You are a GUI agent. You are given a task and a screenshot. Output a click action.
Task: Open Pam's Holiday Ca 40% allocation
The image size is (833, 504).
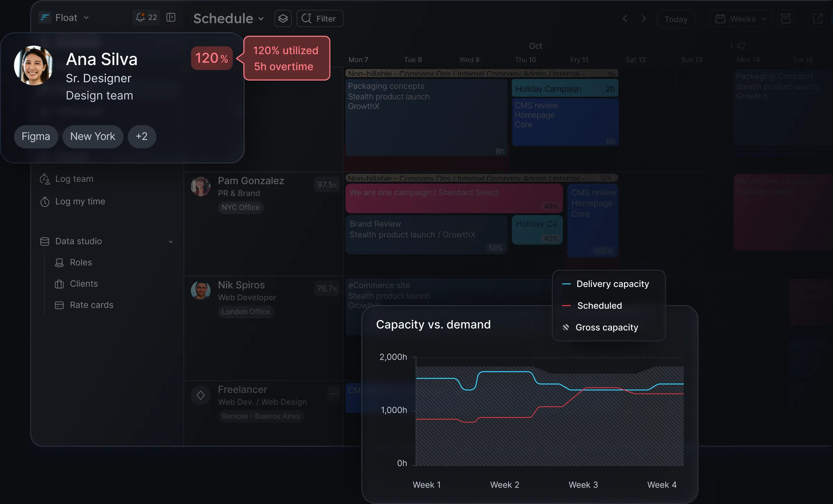coord(537,230)
